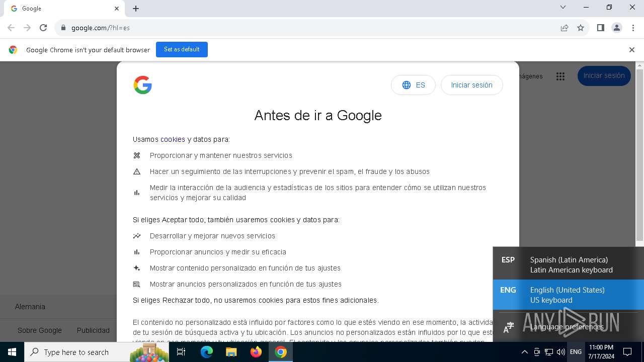644x362 pixels.
Task: Click Mostrar anuncios personalizados line
Action: click(246, 284)
